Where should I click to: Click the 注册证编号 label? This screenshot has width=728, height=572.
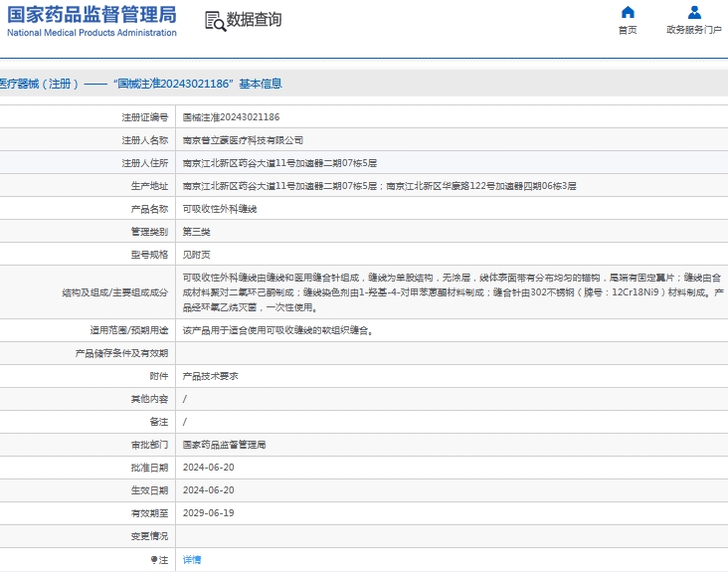coord(145,117)
